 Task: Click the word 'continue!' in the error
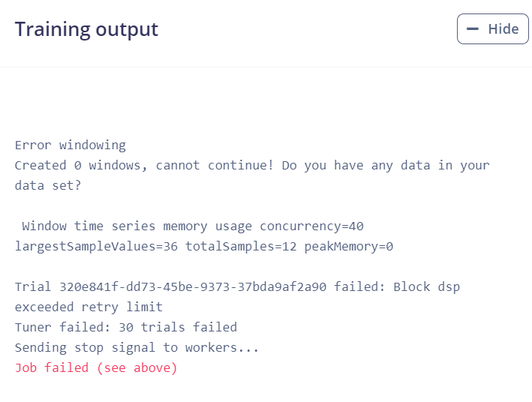pos(241,165)
